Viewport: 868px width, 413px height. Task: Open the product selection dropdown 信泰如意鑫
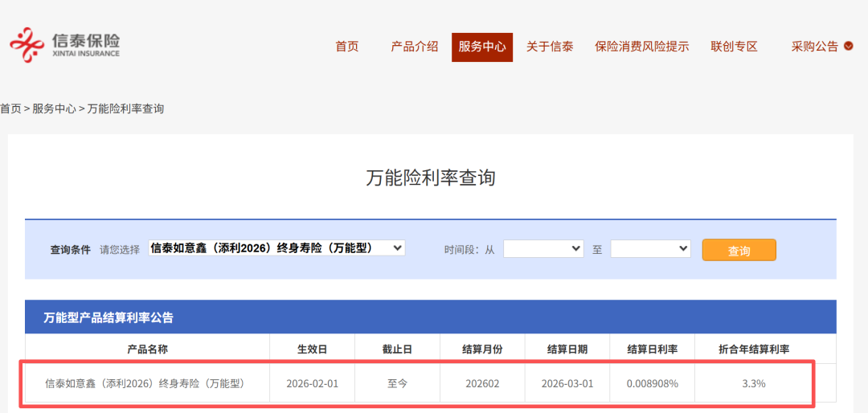coord(276,248)
